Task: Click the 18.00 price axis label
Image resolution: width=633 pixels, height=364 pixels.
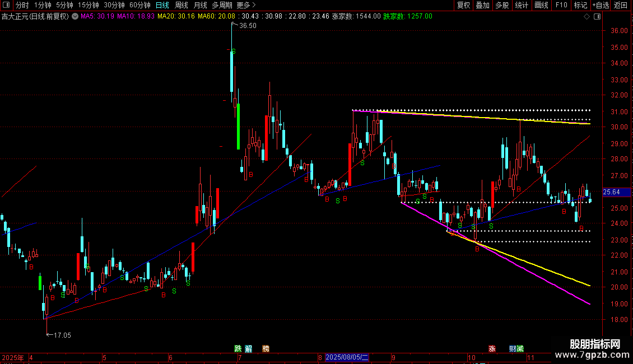Action: [x=619, y=320]
